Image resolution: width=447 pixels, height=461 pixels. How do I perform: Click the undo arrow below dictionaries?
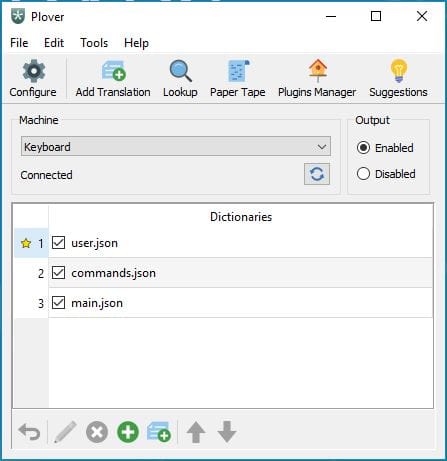pyautogui.click(x=29, y=432)
